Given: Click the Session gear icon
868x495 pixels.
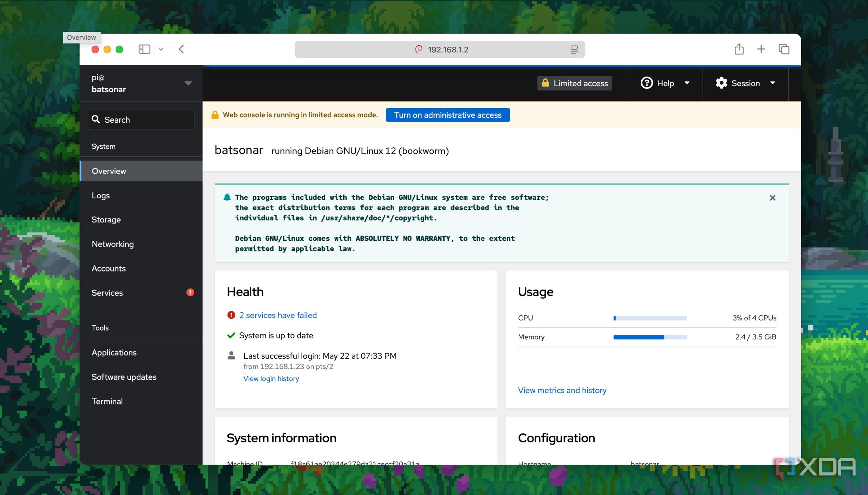Looking at the screenshot, I should (721, 83).
